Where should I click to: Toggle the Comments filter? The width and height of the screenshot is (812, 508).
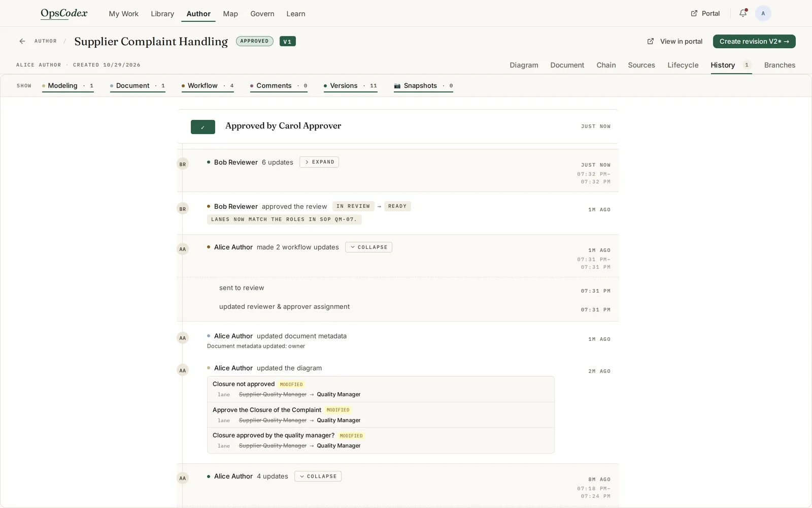point(279,86)
